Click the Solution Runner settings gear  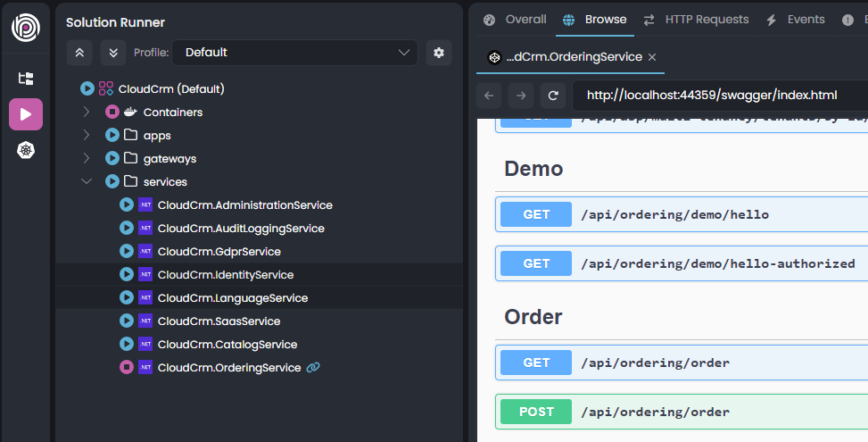(x=438, y=53)
